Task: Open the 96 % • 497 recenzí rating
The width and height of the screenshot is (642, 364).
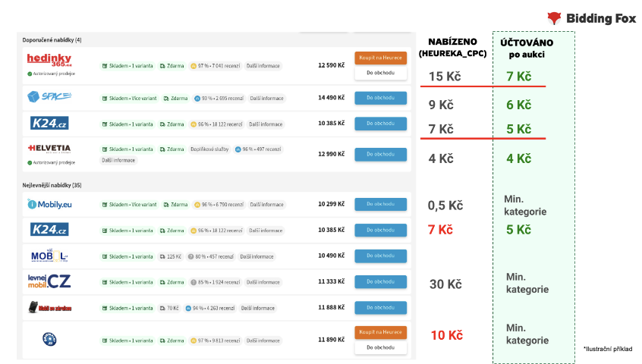Action: click(x=259, y=149)
